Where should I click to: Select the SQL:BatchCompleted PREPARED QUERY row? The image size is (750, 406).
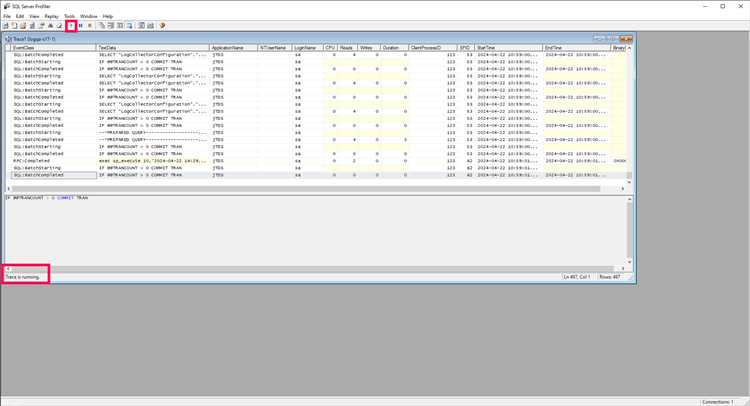(x=318, y=140)
